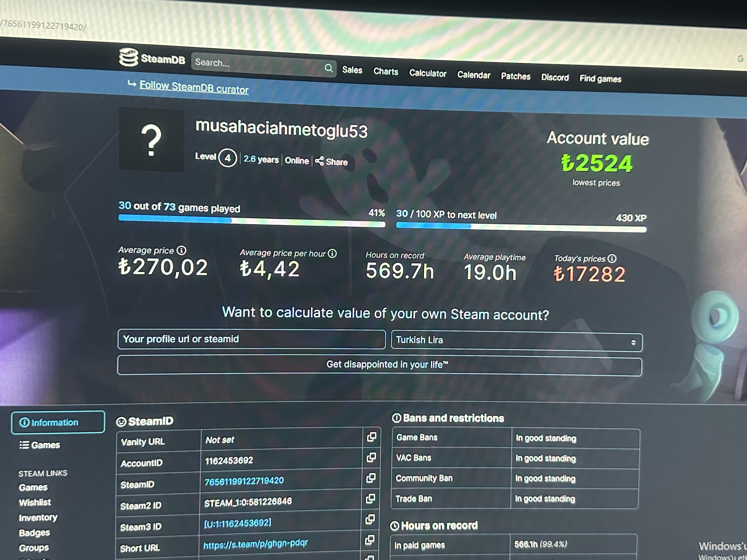Click the info icon beside Average price
This screenshot has height=560, width=747.
pyautogui.click(x=181, y=250)
